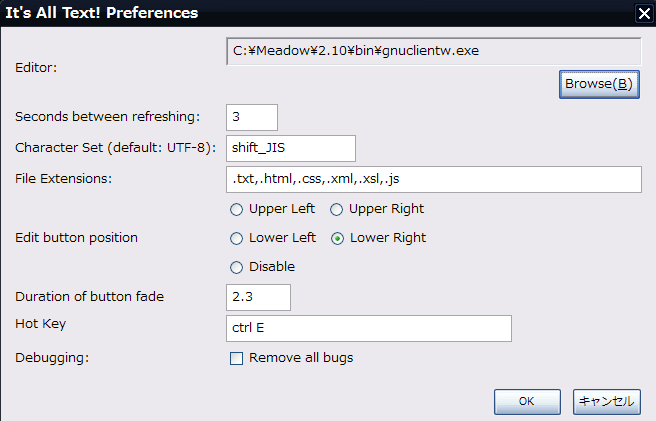656x421 pixels.
Task: Focus the Duration of button fade field
Action: pyautogui.click(x=258, y=297)
